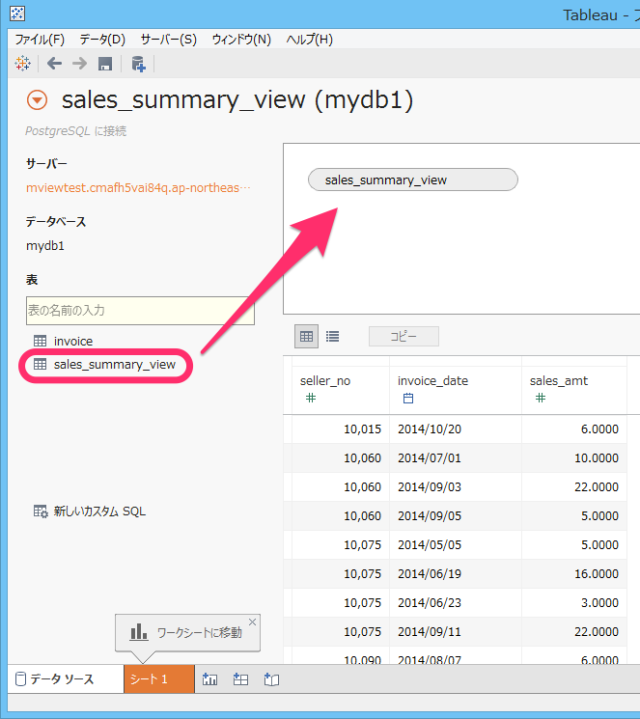Open the ファイル(F) menu
This screenshot has width=640, height=719.
tap(39, 39)
